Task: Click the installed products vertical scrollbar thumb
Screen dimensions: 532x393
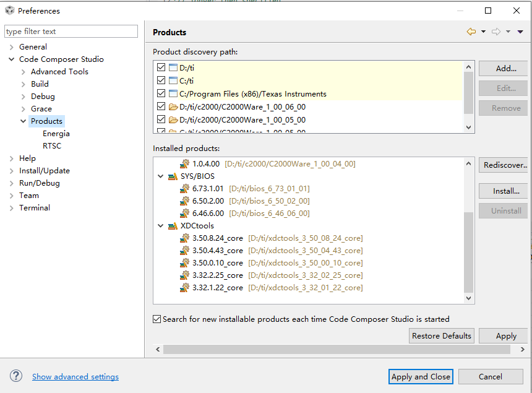Action: [x=468, y=252]
